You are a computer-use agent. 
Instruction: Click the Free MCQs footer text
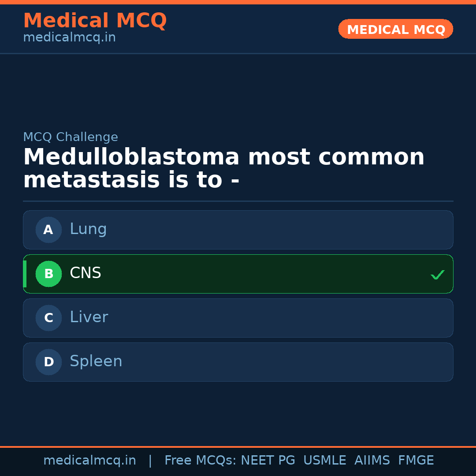click(x=200, y=461)
